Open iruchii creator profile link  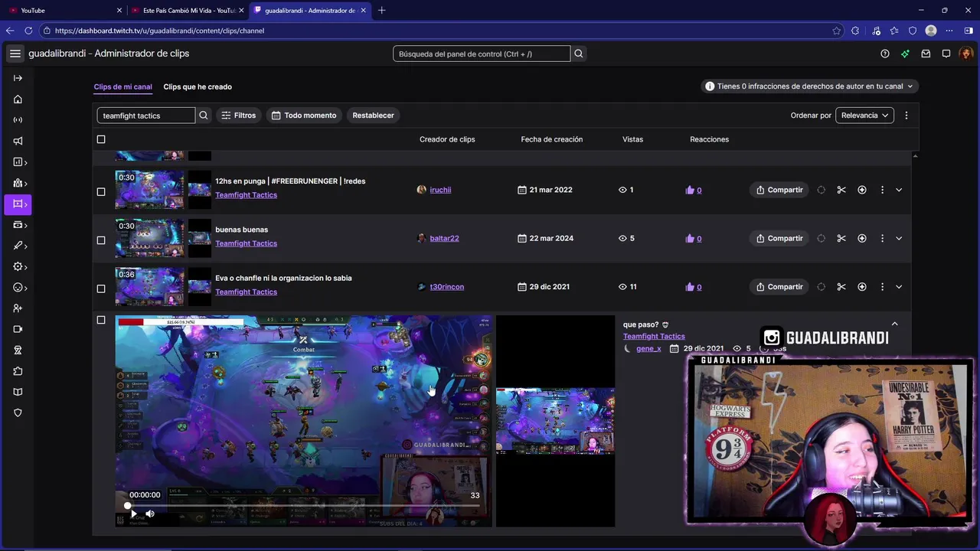(x=440, y=190)
